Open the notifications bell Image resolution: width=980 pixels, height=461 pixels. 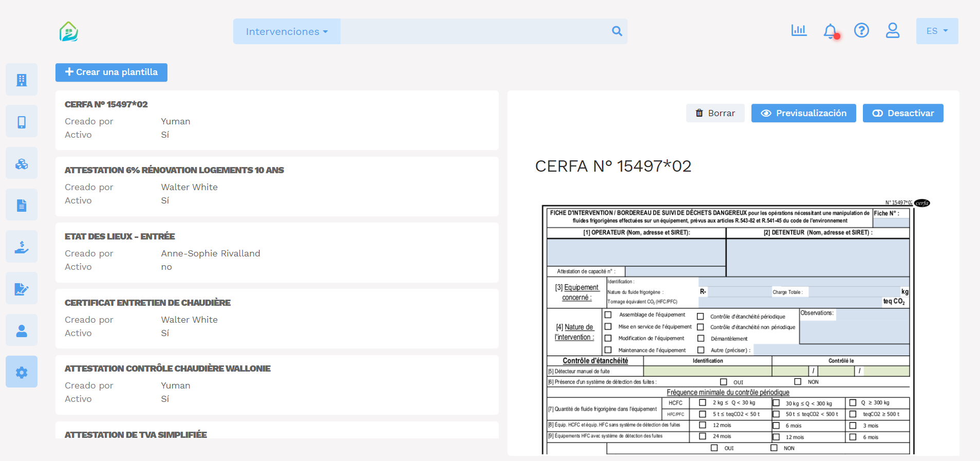pyautogui.click(x=831, y=31)
